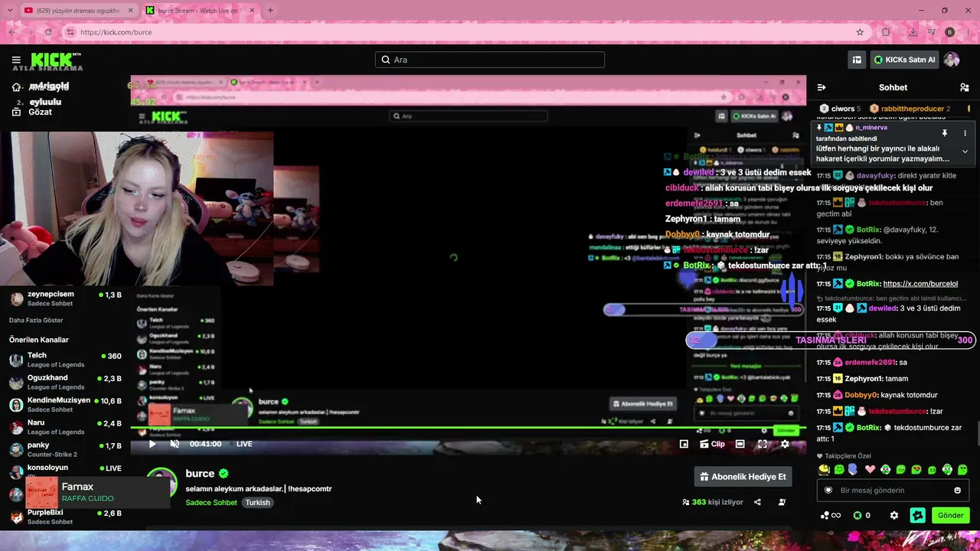Open video player settings gear
Image resolution: width=980 pixels, height=551 pixels.
[785, 444]
